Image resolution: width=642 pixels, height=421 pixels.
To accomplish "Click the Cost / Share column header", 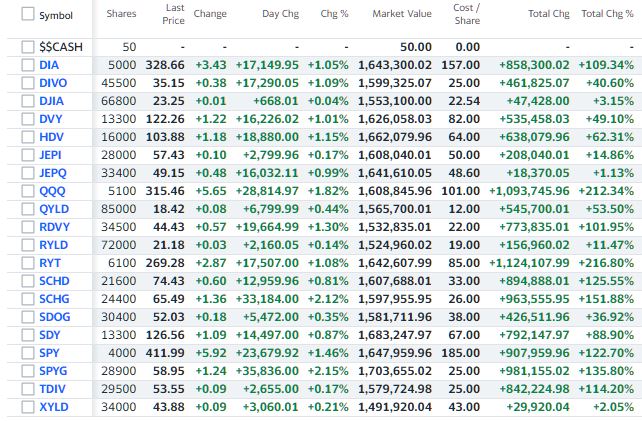I will point(466,14).
